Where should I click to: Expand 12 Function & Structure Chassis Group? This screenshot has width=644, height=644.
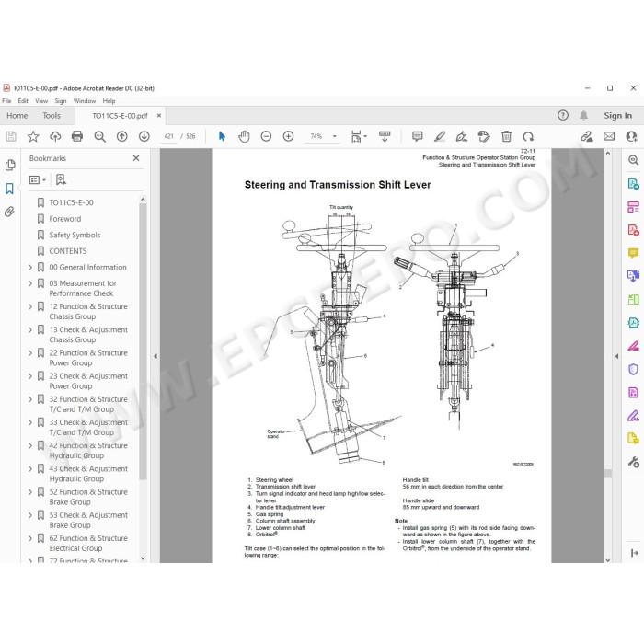pos(30,306)
